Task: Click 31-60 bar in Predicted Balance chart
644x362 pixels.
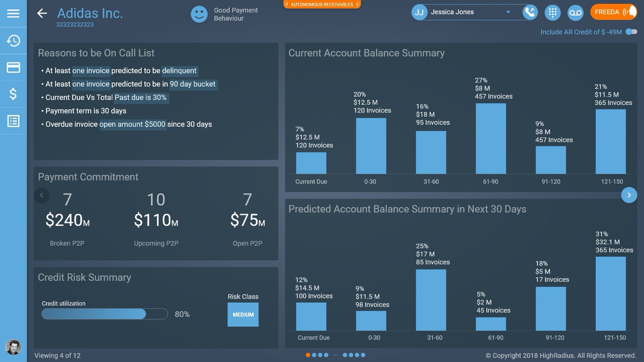Action: [x=431, y=300]
